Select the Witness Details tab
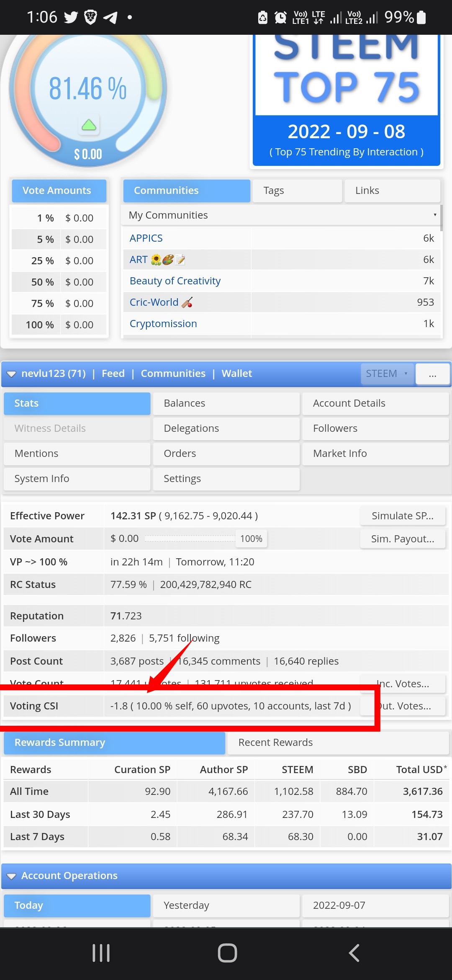 click(x=77, y=428)
